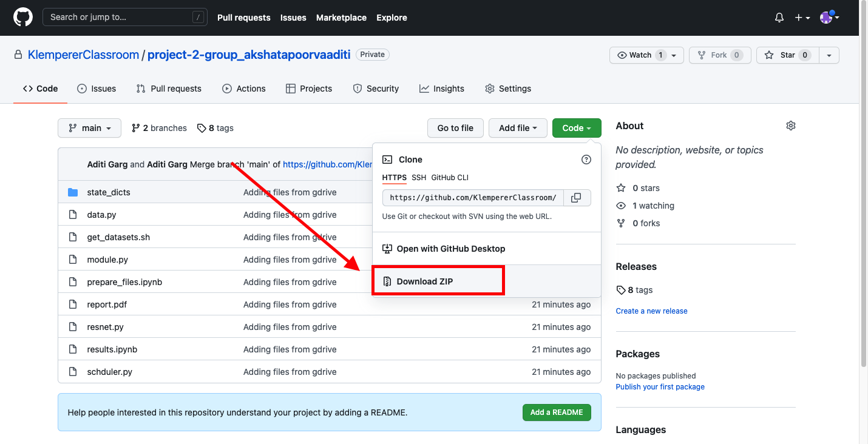Open Publish your first package link

click(660, 387)
